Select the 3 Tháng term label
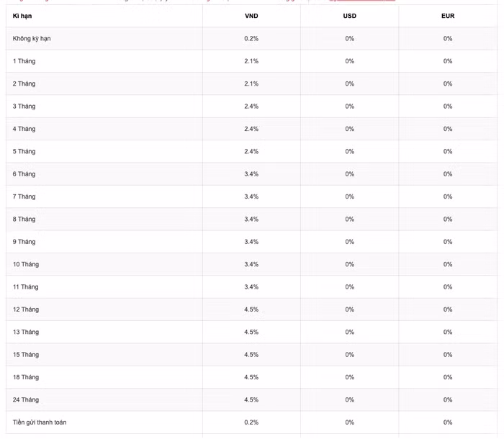Image resolution: width=504 pixels, height=439 pixels. coord(24,107)
